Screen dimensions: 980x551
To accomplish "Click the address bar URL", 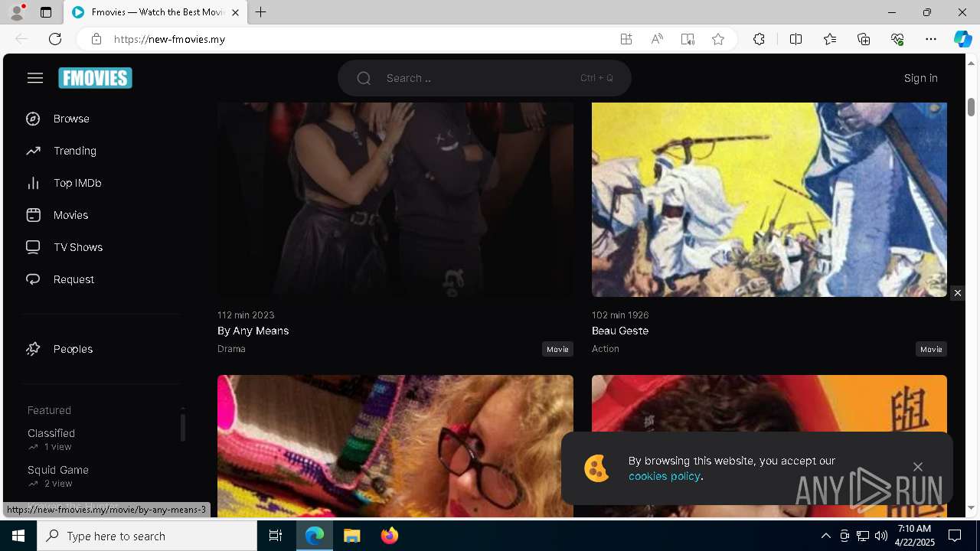I will (169, 39).
